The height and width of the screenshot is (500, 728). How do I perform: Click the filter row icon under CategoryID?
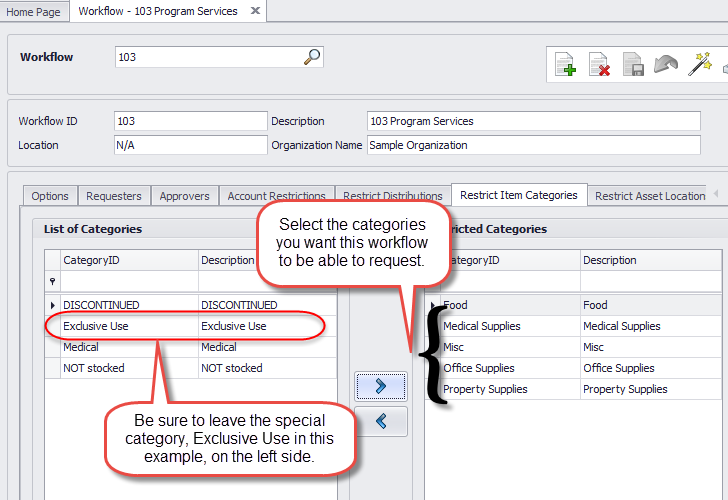52,282
